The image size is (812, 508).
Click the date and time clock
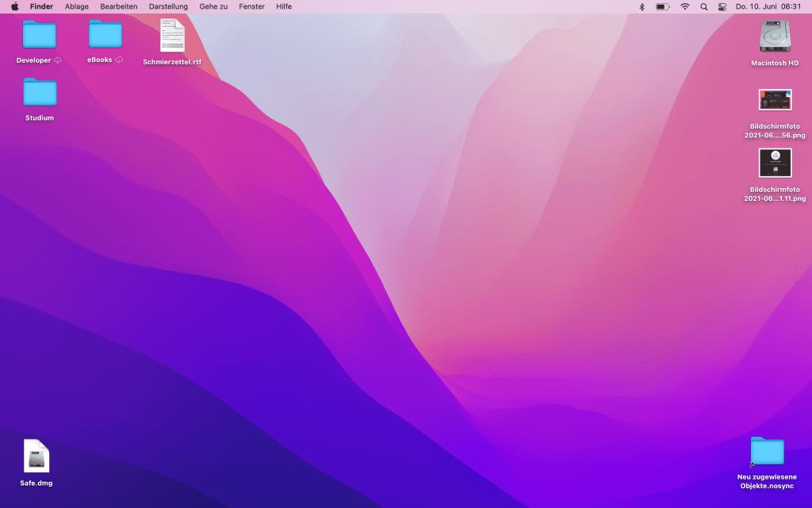[x=768, y=6]
